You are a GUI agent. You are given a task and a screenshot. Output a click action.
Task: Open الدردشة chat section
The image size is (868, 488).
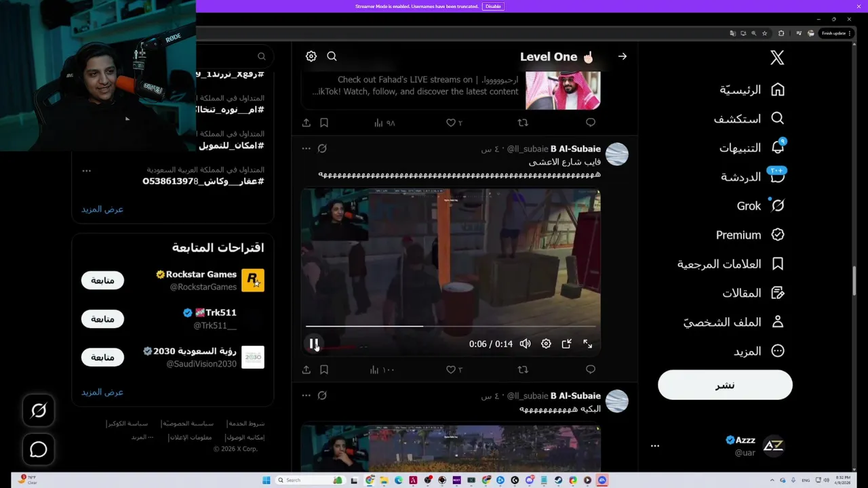click(753, 176)
